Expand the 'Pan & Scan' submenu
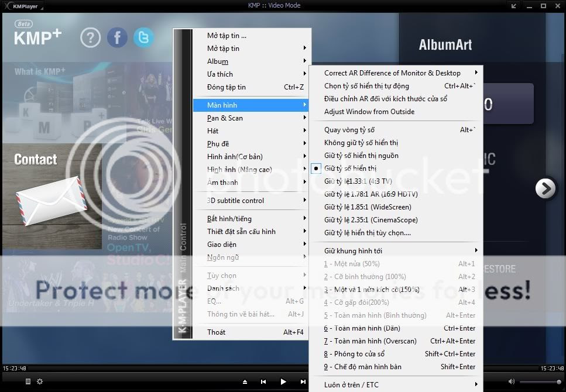The image size is (566, 392). [251, 118]
